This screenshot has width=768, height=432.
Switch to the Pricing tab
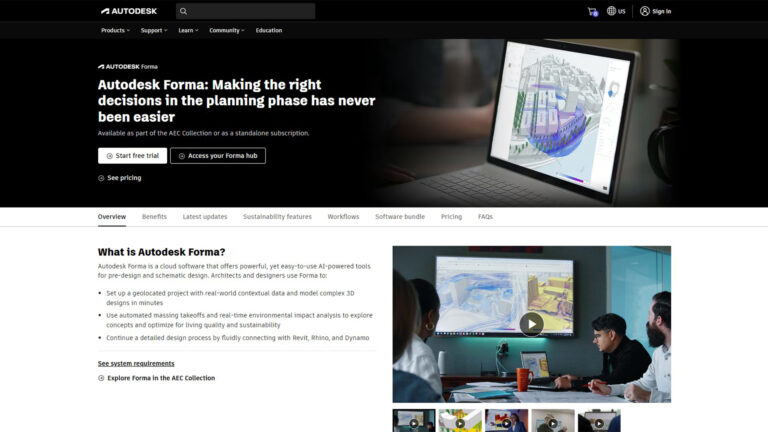(451, 216)
